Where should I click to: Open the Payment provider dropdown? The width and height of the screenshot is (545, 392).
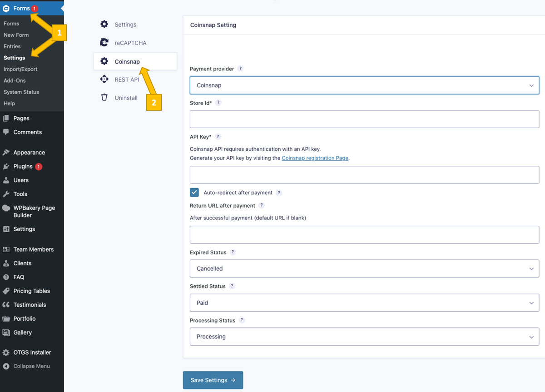click(x=364, y=85)
